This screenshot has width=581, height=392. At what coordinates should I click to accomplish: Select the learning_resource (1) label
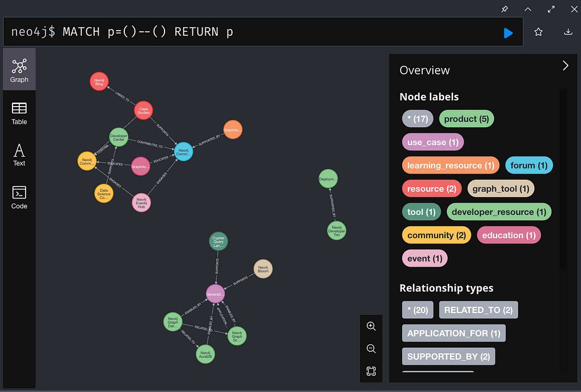(x=451, y=166)
